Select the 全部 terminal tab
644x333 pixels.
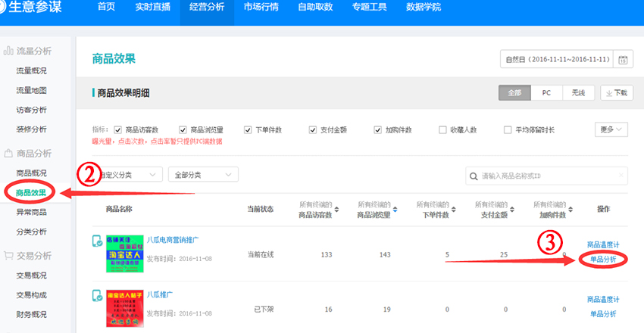[514, 93]
